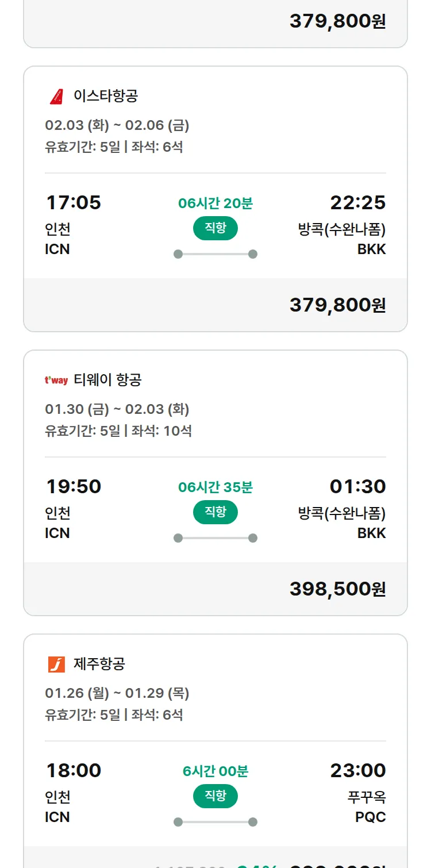Tap the 01:30 방콕 arrival time
The width and height of the screenshot is (431, 868).
pos(357,487)
